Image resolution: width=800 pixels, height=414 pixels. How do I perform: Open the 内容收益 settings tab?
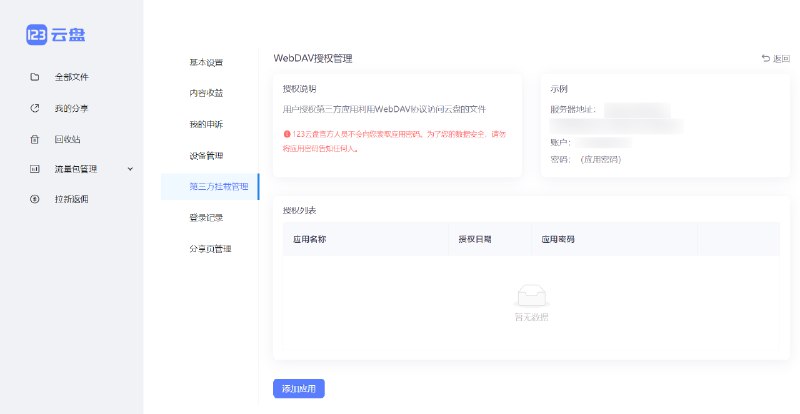(x=206, y=93)
